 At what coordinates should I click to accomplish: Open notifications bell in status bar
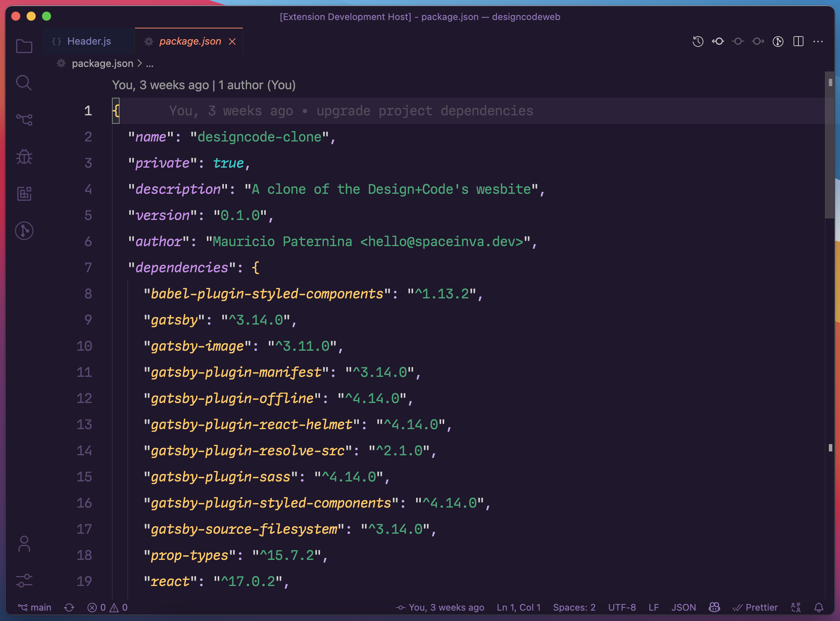[818, 607]
